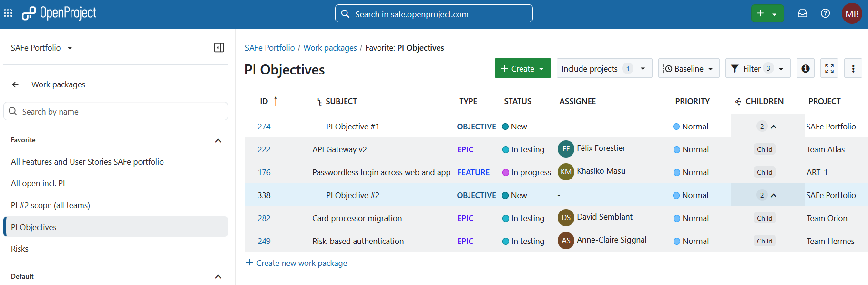Open the notification center inbox icon
Viewport: 868px width, 285px height.
pyautogui.click(x=803, y=13)
